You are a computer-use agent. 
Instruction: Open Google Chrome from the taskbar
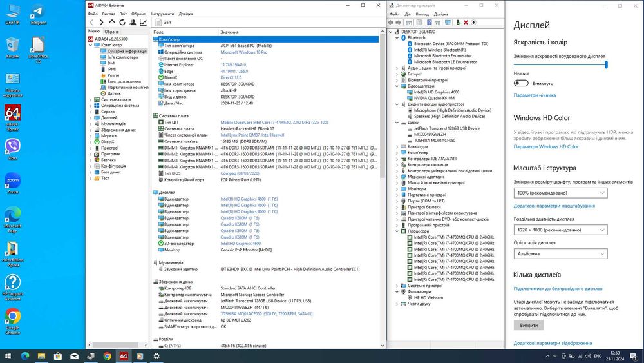pyautogui.click(x=107, y=356)
